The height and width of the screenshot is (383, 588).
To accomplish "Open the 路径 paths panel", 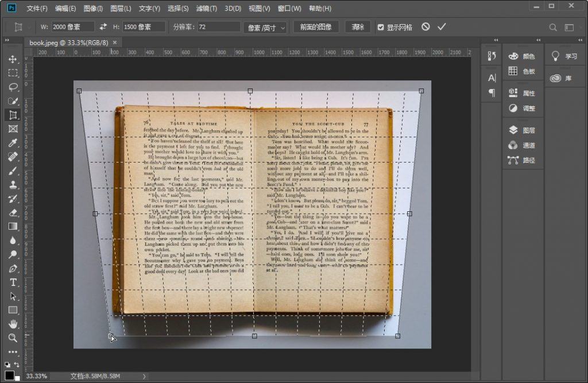I will click(x=523, y=160).
